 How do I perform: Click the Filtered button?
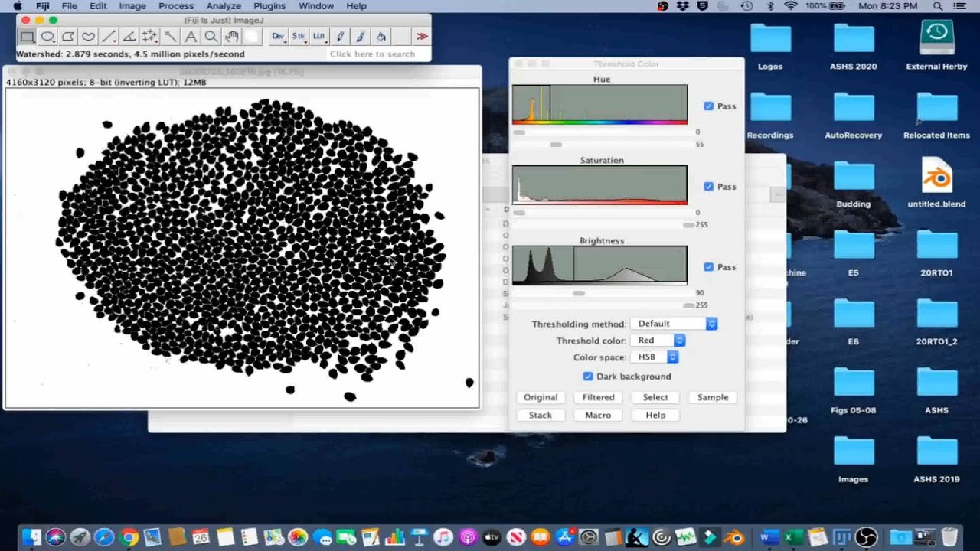(x=598, y=397)
